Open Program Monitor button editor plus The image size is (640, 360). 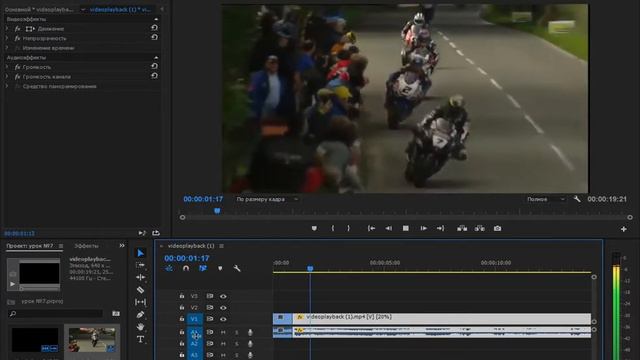[x=624, y=229]
